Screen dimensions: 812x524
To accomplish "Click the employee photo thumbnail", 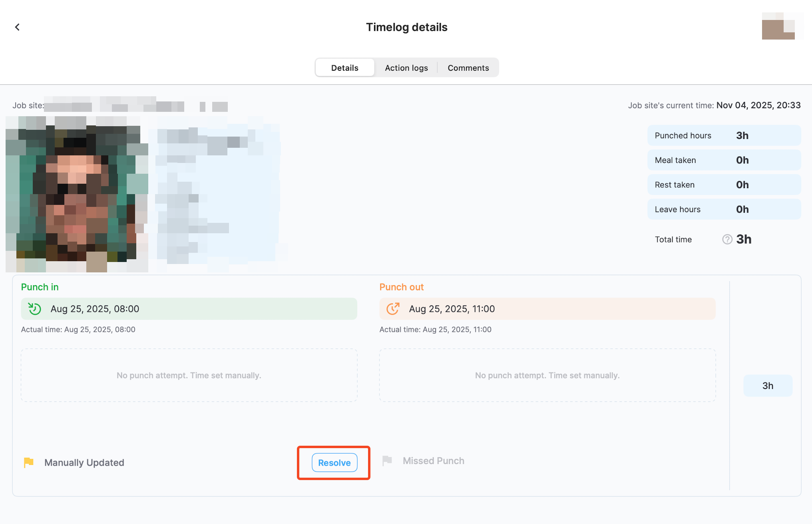I will pos(77,195).
